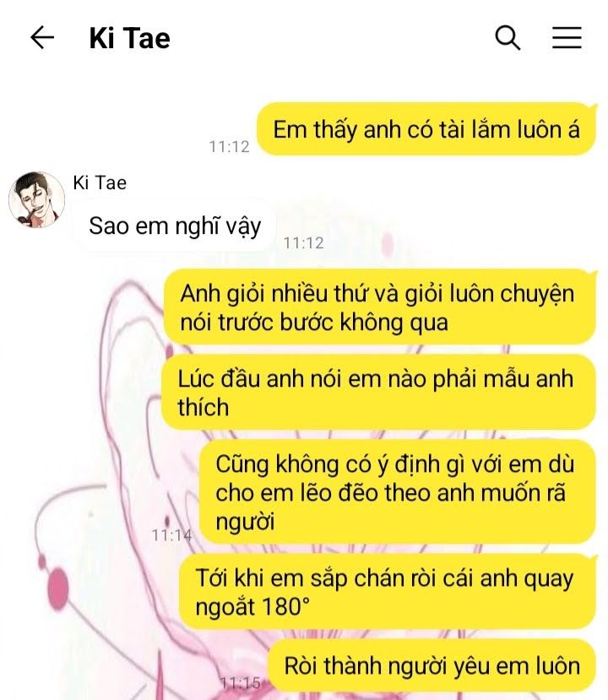Select "Rồi thành người yêu em luôn" bubble
Screen dimensions: 608x700
point(432,665)
